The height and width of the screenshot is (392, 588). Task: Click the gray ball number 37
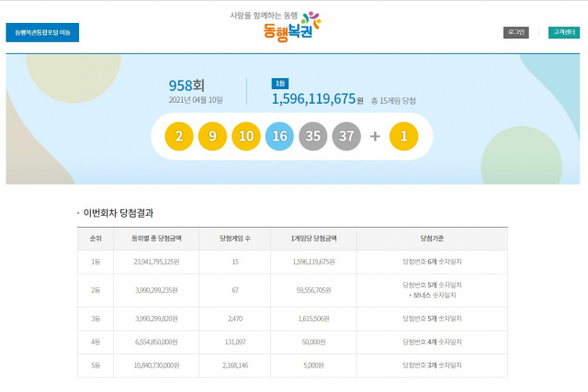click(x=346, y=136)
